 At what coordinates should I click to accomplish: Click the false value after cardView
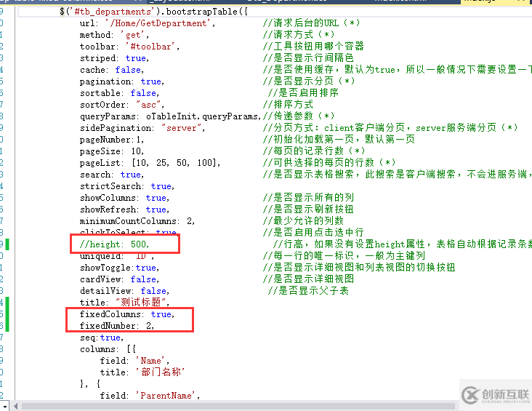pos(143,279)
